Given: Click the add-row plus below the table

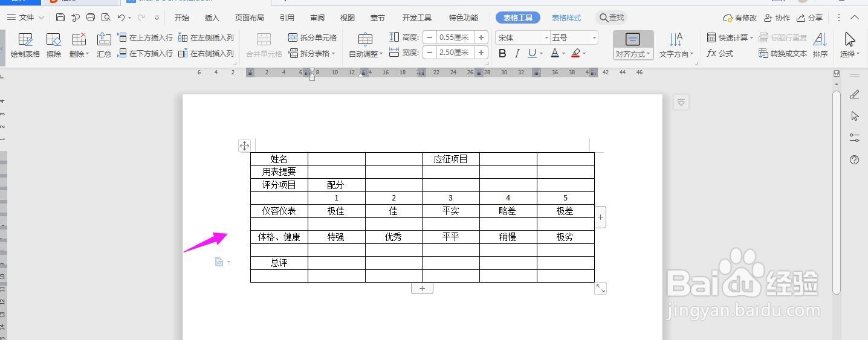Looking at the screenshot, I should 422,288.
